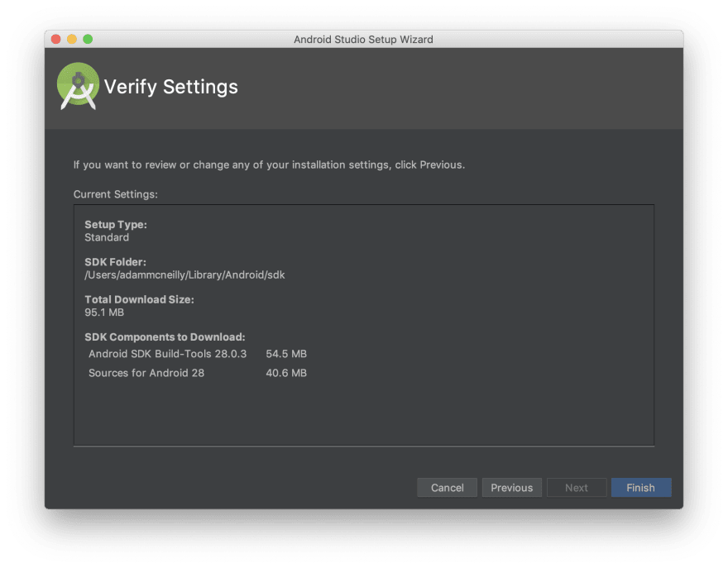Click the disabled Next button
This screenshot has width=728, height=568.
576,488
